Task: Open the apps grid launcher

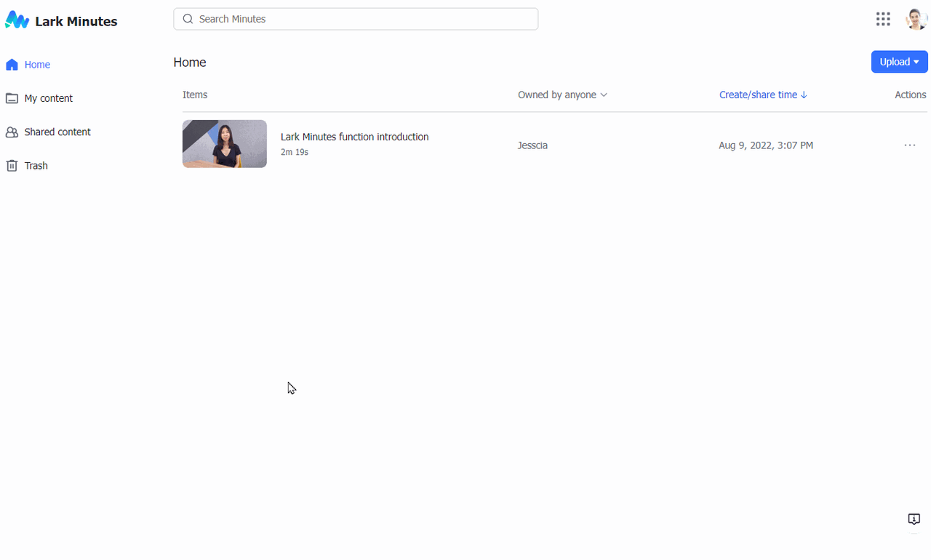Action: (883, 19)
